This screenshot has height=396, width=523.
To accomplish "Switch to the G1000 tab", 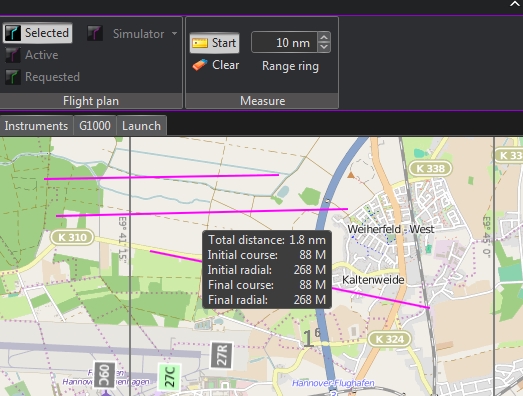I will coord(95,126).
